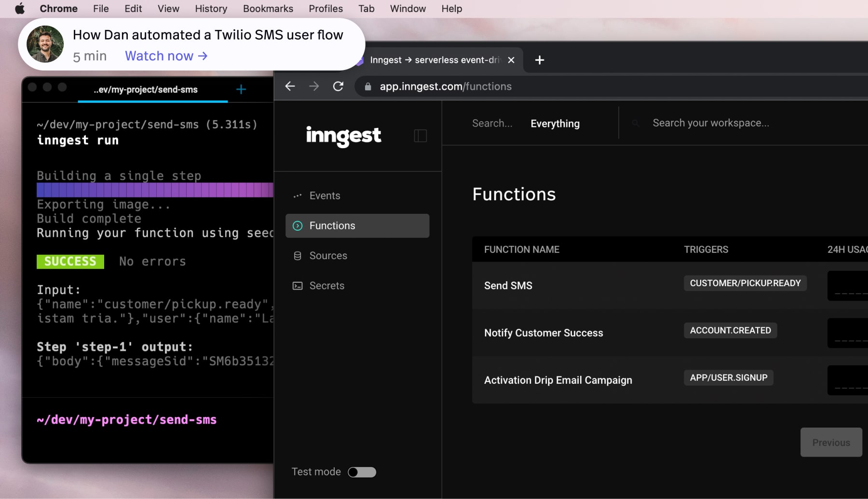
Task: Add a new terminal tab
Action: 241,89
